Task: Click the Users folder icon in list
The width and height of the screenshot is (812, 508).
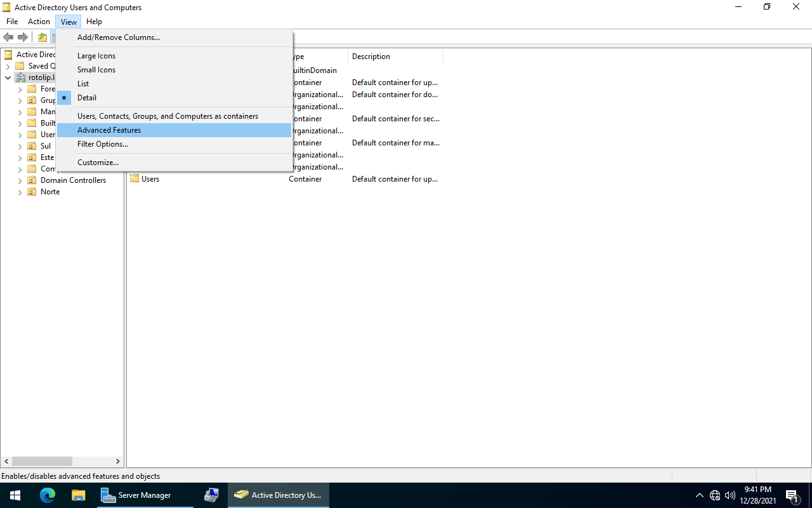Action: click(x=134, y=179)
